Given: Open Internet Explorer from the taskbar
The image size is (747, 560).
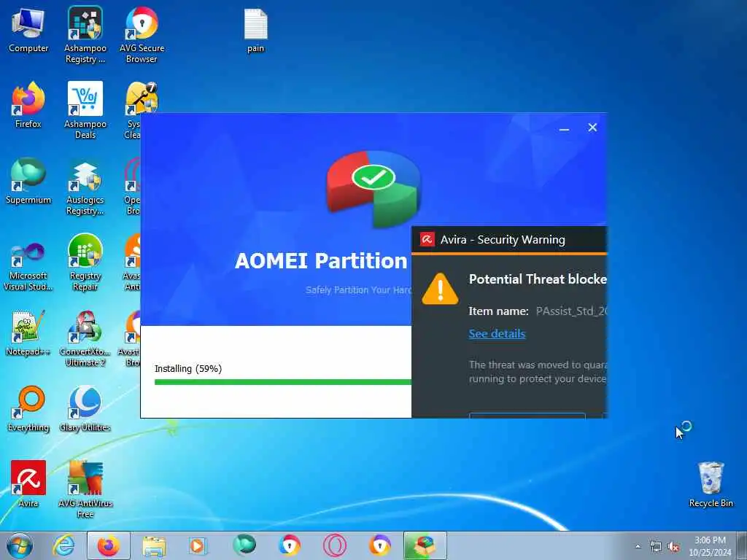Looking at the screenshot, I should 64,545.
